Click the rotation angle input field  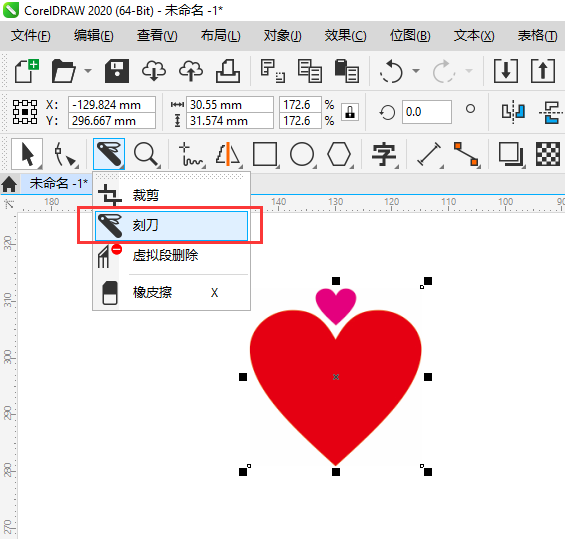tap(427, 112)
